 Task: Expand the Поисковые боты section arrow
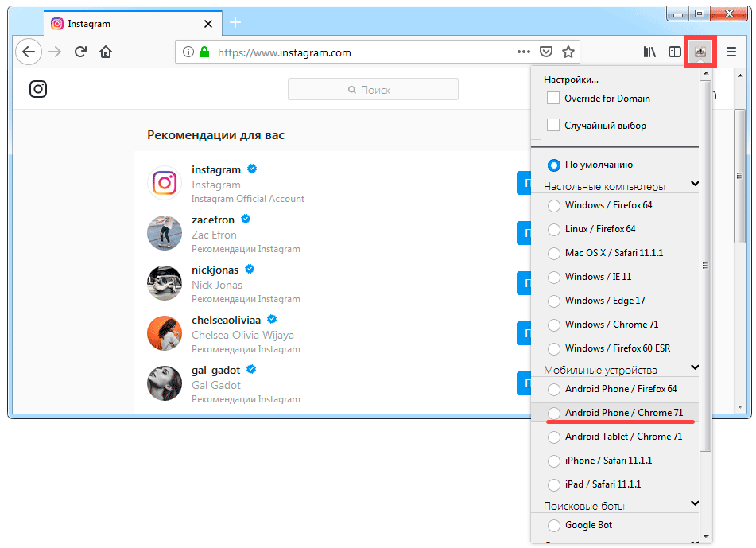tap(695, 503)
